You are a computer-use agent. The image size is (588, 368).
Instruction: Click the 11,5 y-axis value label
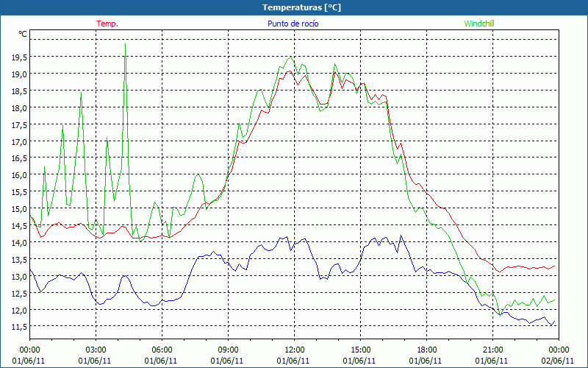pos(19,326)
